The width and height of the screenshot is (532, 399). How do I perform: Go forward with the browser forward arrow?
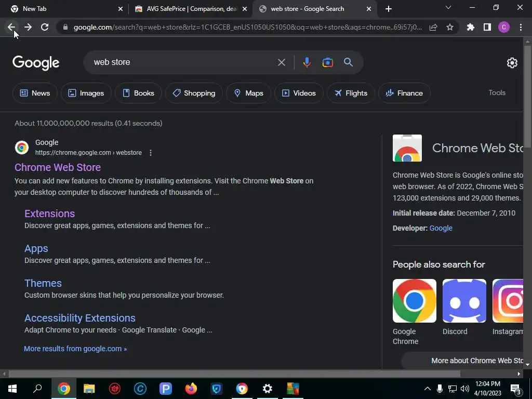[x=28, y=27]
